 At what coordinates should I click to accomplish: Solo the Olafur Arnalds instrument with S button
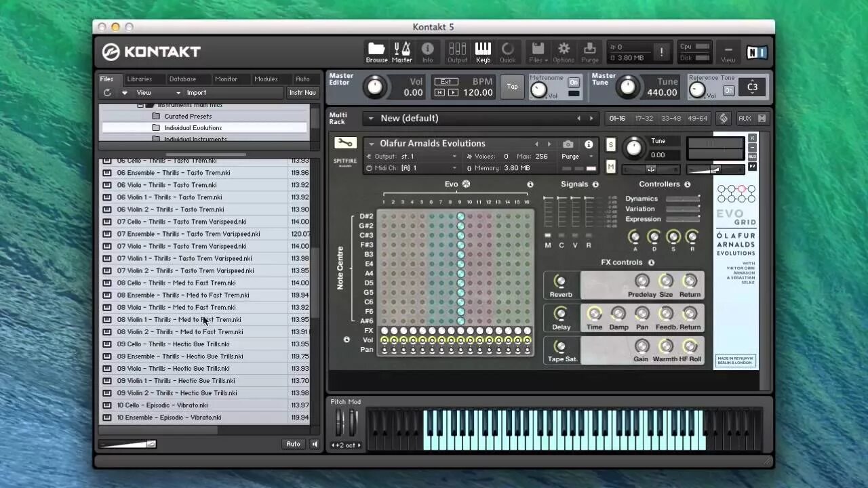click(610, 144)
